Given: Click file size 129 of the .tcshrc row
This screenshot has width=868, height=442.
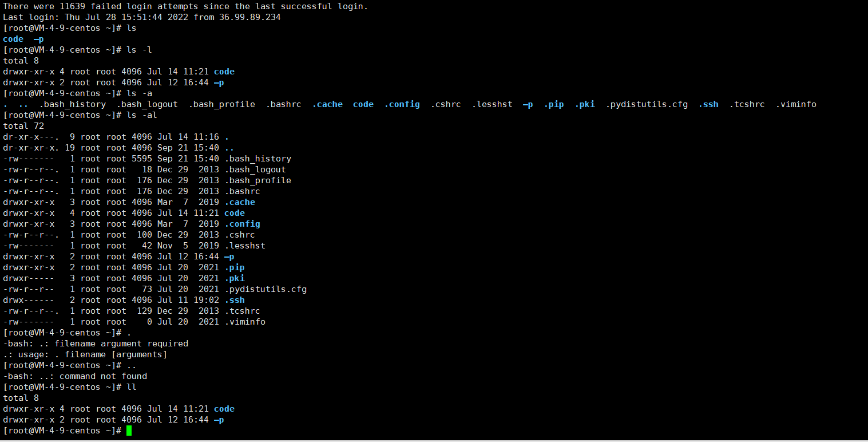Looking at the screenshot, I should point(144,311).
